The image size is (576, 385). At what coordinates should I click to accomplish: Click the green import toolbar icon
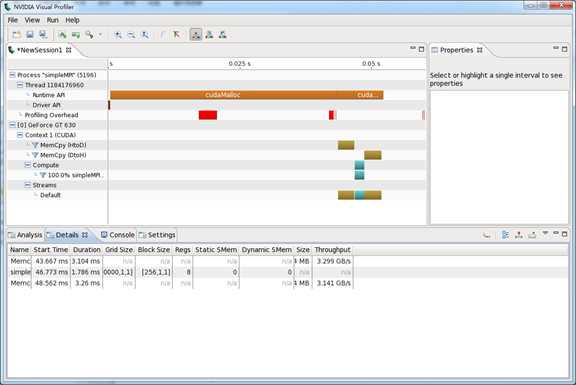[76, 35]
